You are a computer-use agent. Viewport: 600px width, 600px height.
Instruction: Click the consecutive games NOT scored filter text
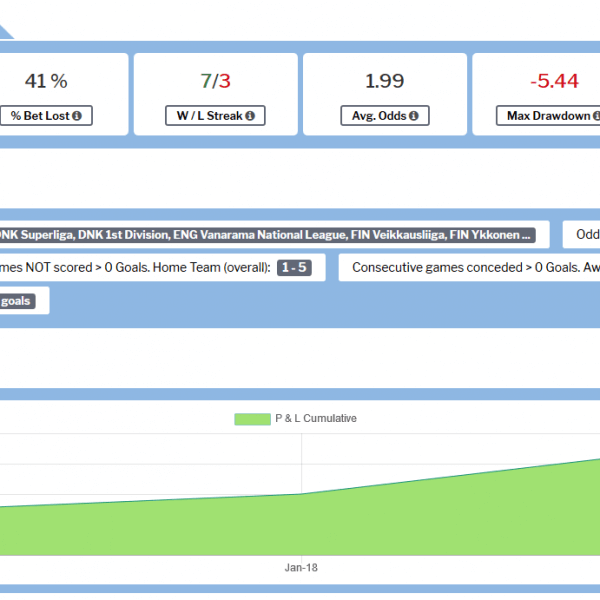pyautogui.click(x=135, y=267)
